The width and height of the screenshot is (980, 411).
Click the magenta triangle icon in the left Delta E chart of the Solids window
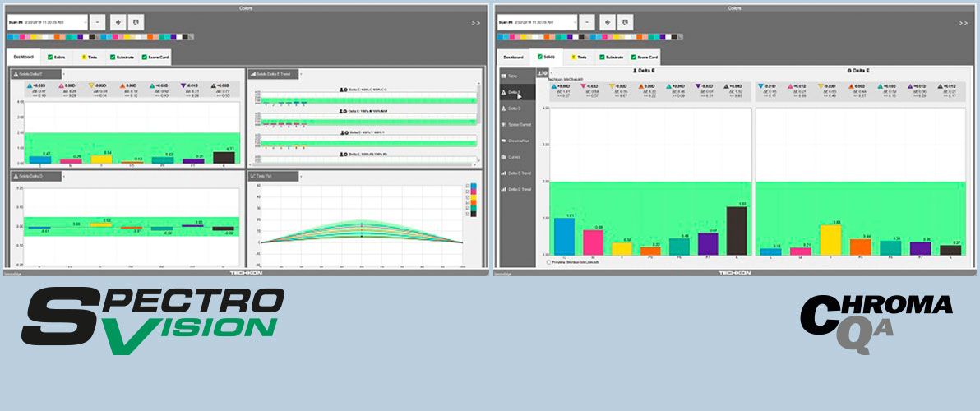pyautogui.click(x=585, y=86)
